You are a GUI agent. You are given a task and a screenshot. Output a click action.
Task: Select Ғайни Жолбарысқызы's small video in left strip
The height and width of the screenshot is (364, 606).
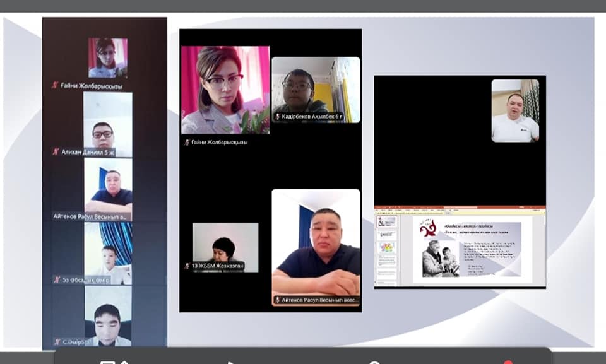[107, 57]
